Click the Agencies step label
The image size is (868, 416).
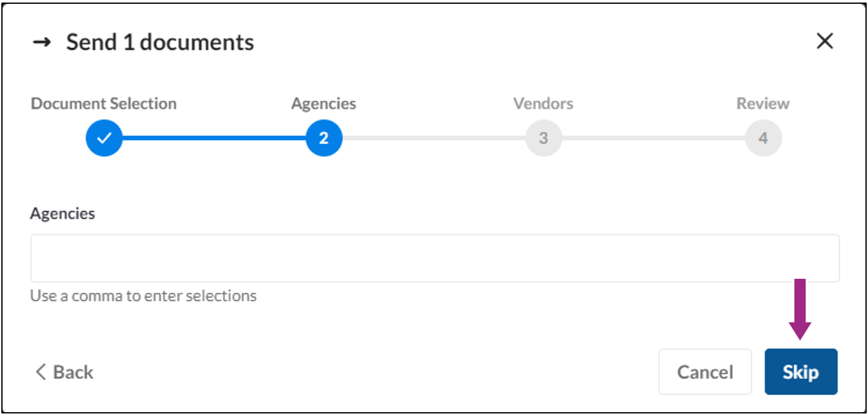tap(323, 103)
